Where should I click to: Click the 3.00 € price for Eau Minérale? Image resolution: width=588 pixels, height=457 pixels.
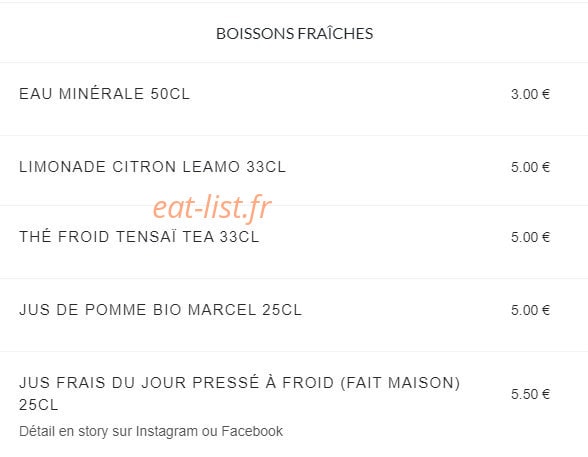[x=530, y=94]
